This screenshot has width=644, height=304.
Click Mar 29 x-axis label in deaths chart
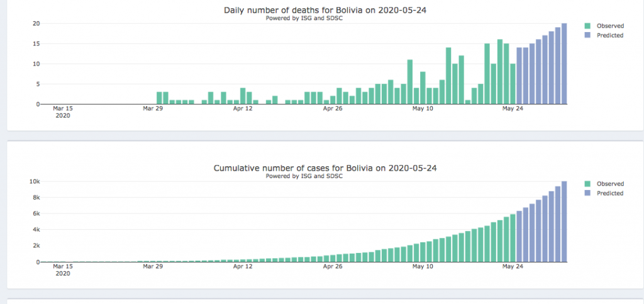(x=153, y=108)
